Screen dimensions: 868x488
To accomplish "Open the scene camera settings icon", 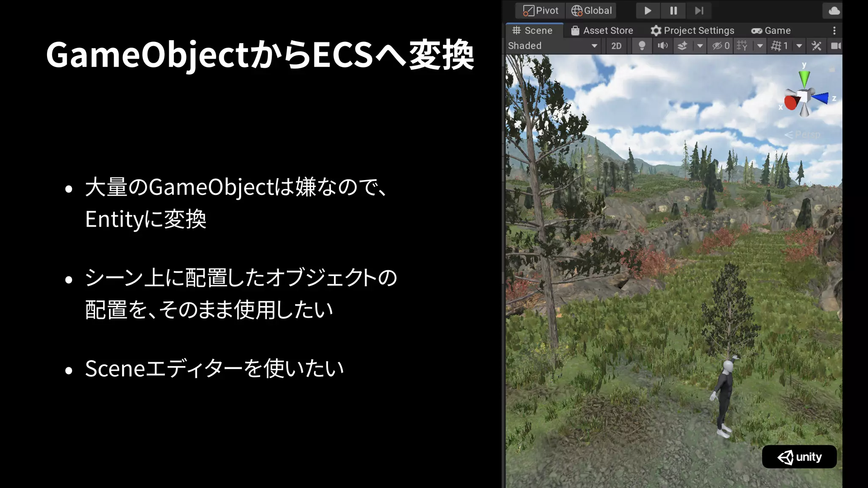I will pos(835,46).
